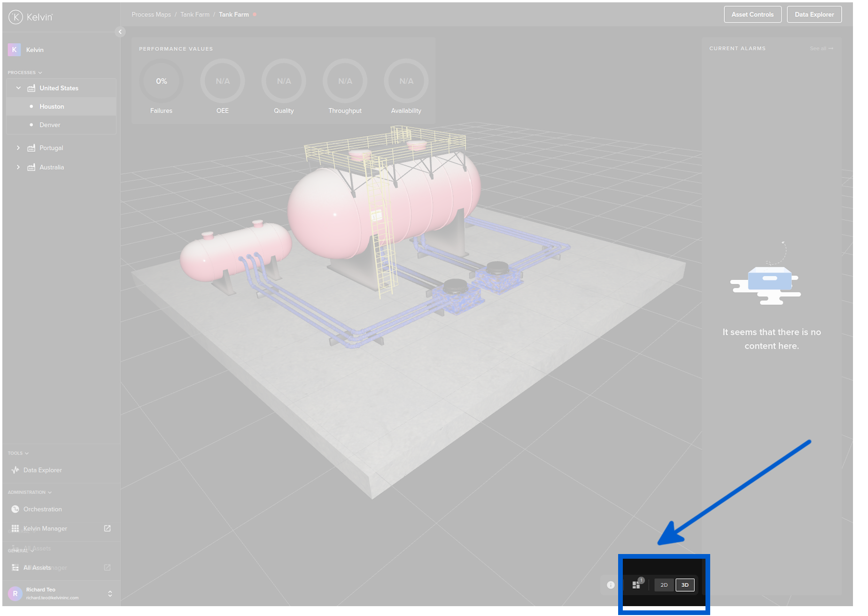
Task: Select the Orchestration icon in Administration
Action: [15, 509]
